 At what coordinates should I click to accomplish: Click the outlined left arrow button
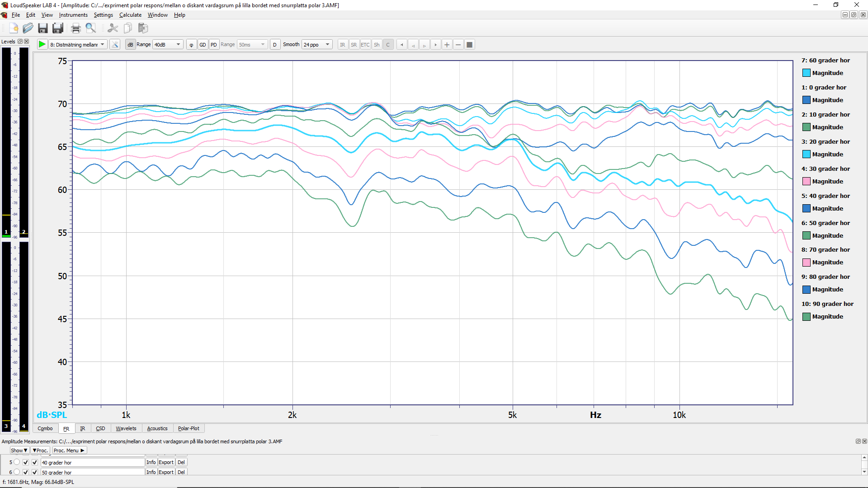click(x=413, y=44)
